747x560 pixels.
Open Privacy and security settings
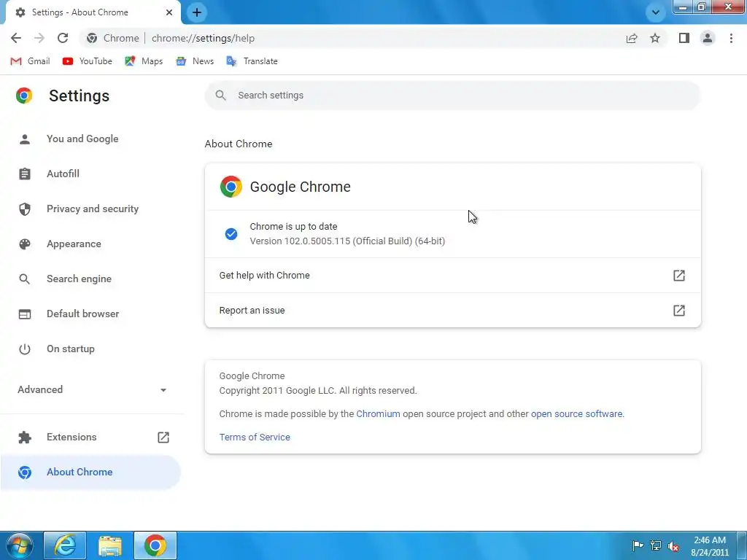point(90,209)
